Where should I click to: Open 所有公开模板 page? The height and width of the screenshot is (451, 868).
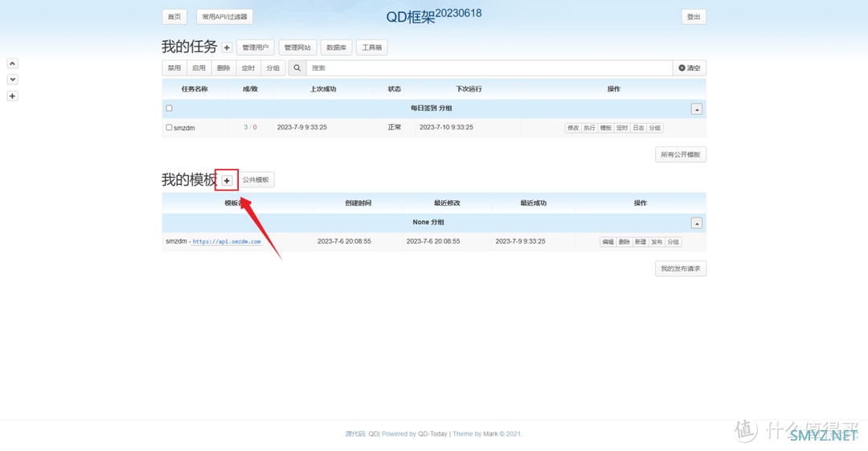point(681,154)
